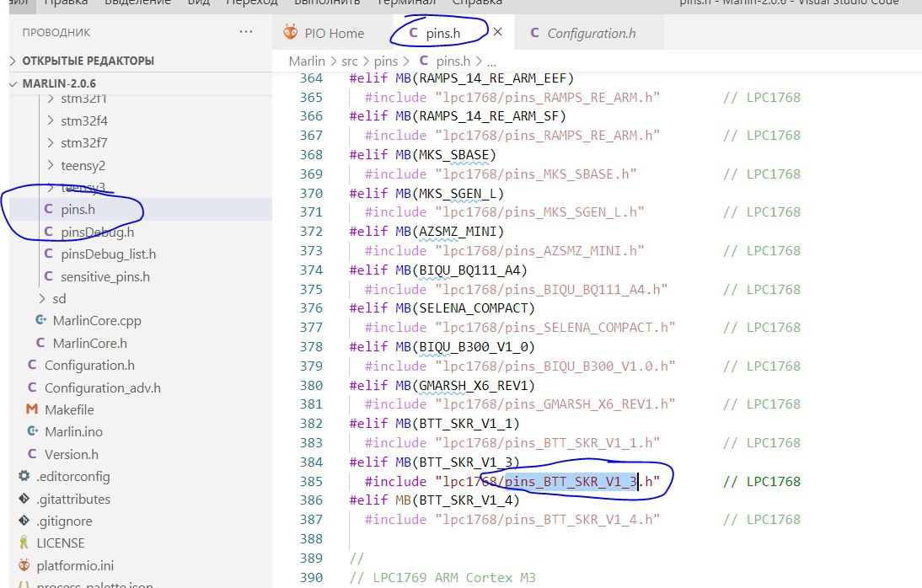Open sensitive_pins.h file
The height and width of the screenshot is (588, 922).
[105, 276]
